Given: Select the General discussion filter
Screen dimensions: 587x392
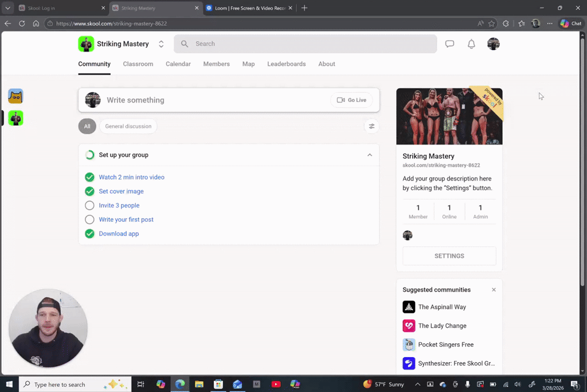Looking at the screenshot, I should pos(128,126).
